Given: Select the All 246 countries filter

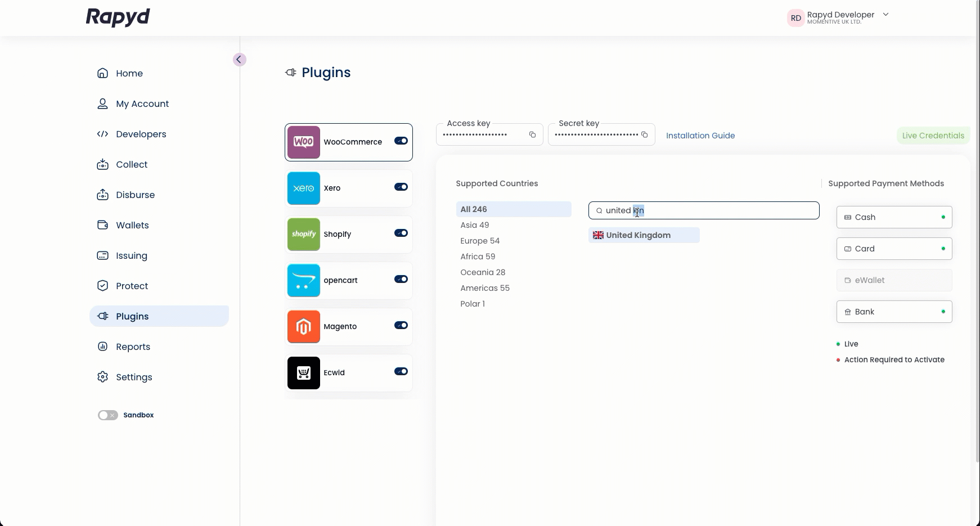Looking at the screenshot, I should [514, 209].
